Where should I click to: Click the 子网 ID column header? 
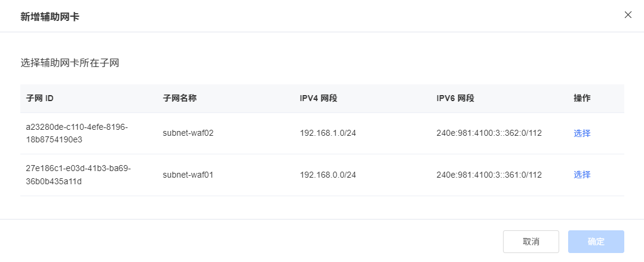click(x=40, y=99)
